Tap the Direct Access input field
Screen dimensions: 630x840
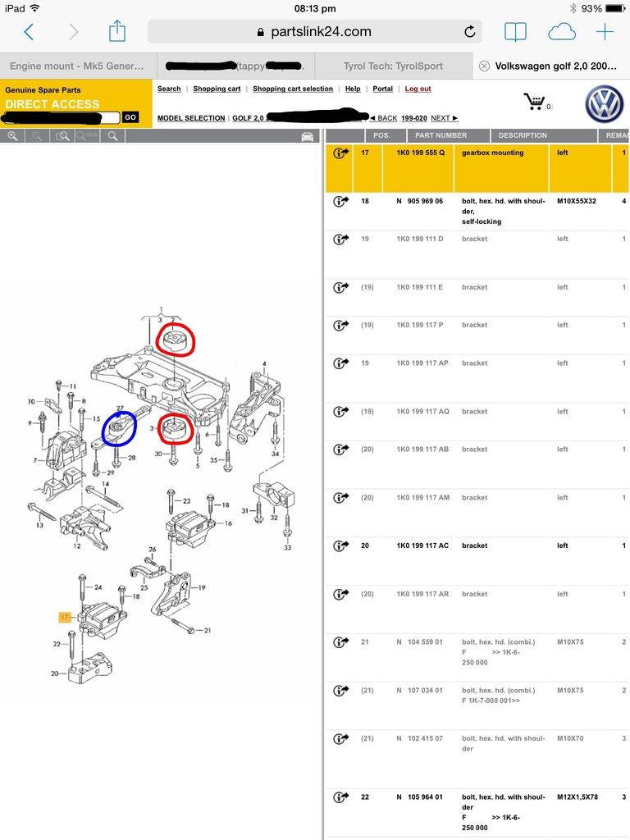pos(61,117)
